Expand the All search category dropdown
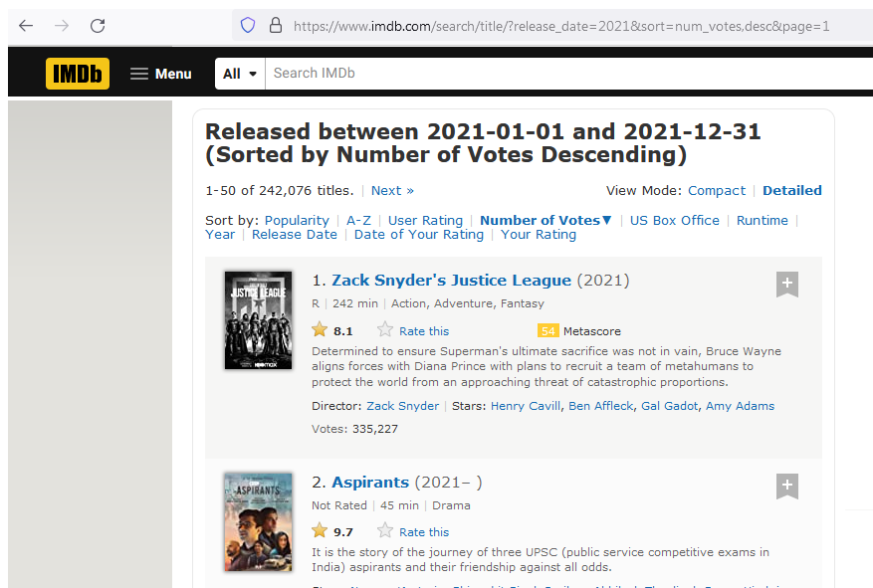The image size is (873, 588). pyautogui.click(x=240, y=74)
